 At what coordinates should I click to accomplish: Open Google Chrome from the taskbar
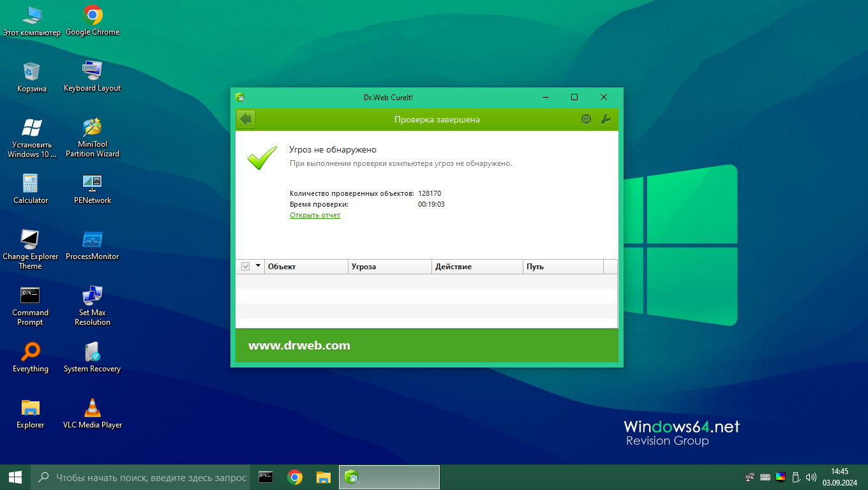point(295,477)
